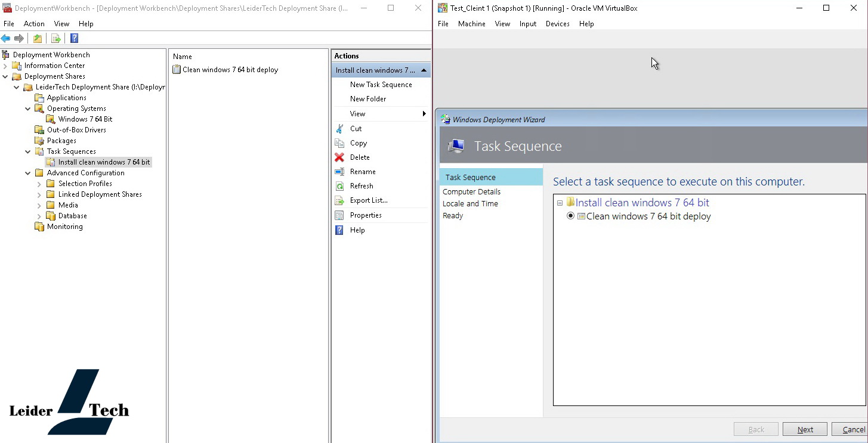Click the Copy icon in Actions pane

coord(339,143)
